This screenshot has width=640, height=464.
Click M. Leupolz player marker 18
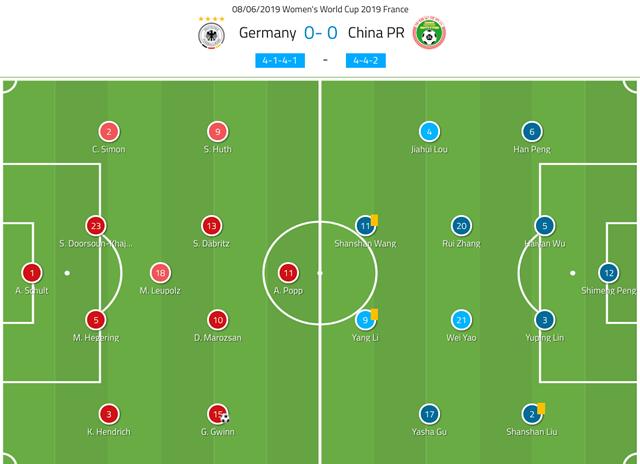point(160,272)
